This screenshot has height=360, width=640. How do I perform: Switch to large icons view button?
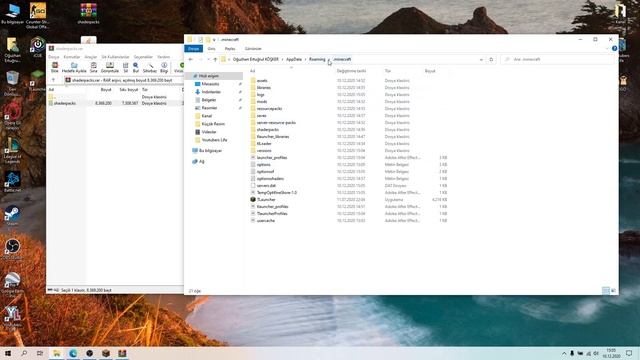(613, 290)
